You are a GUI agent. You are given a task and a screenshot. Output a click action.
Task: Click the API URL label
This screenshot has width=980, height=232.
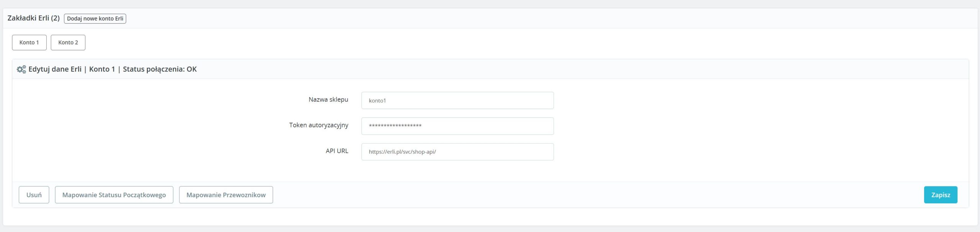click(x=337, y=151)
